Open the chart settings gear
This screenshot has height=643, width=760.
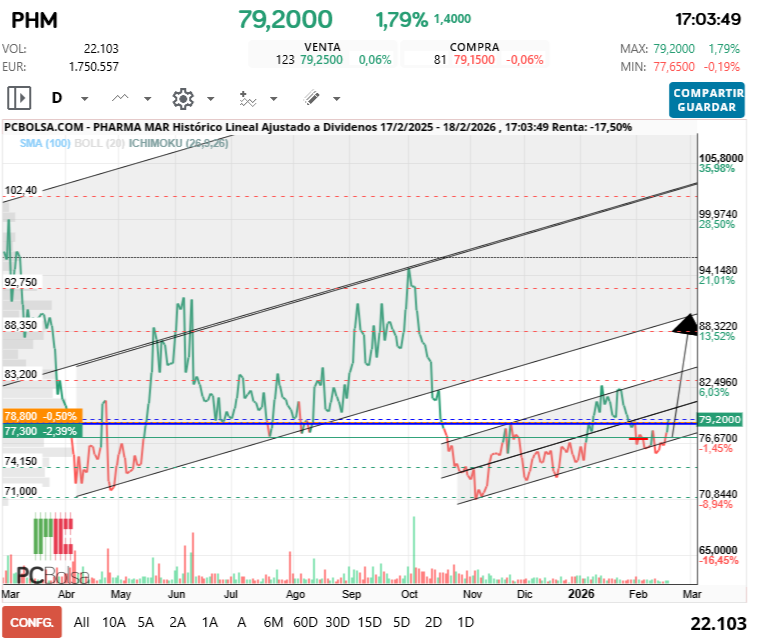[182, 98]
